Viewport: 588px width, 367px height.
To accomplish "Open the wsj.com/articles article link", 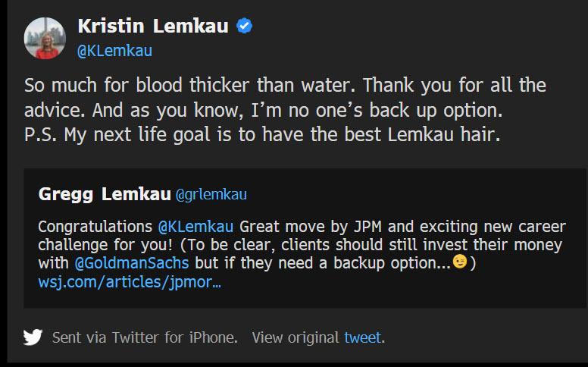I will pyautogui.click(x=130, y=283).
